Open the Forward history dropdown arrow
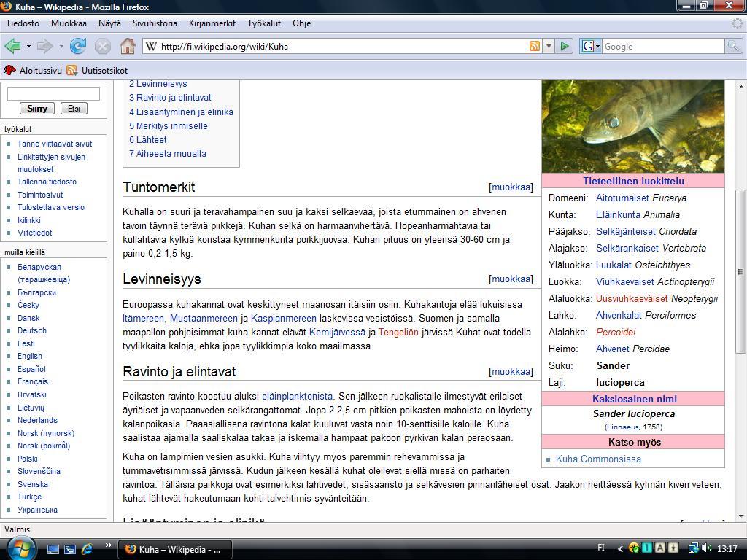 click(x=61, y=47)
